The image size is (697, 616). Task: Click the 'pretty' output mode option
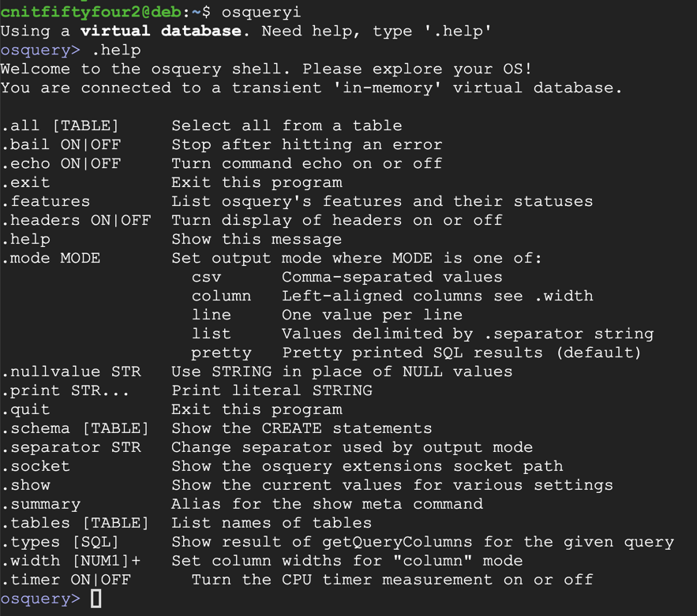221,353
